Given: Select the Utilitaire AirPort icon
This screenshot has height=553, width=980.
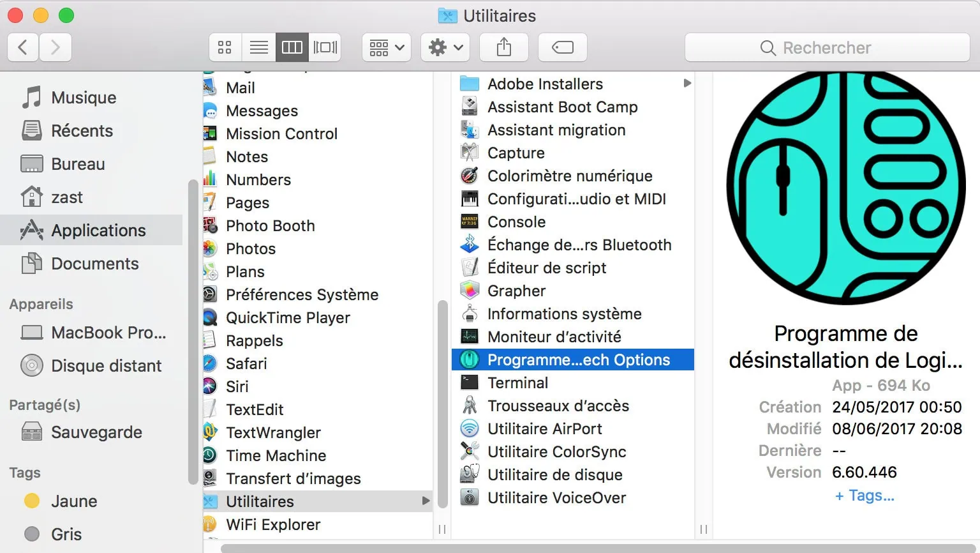Looking at the screenshot, I should (x=470, y=428).
